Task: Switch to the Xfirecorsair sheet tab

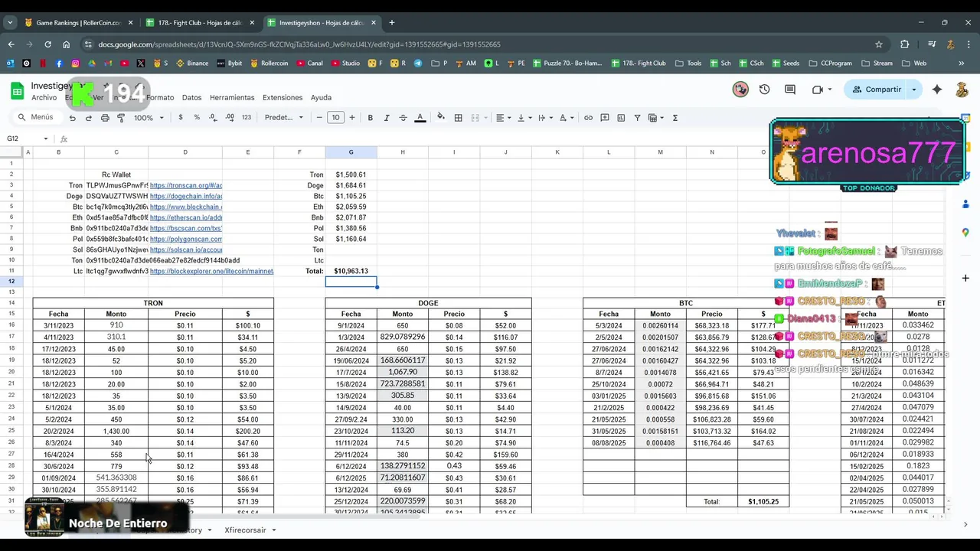Action: (245, 530)
